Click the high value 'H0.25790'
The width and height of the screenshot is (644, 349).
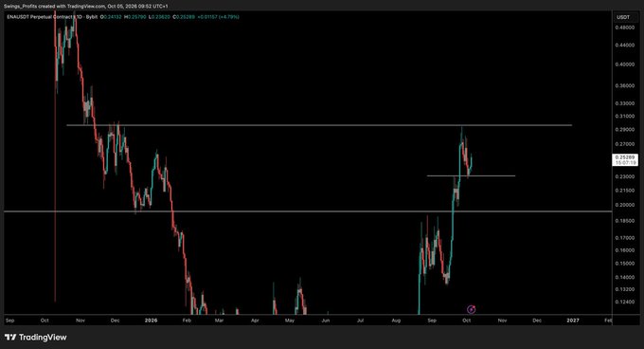[x=135, y=17]
